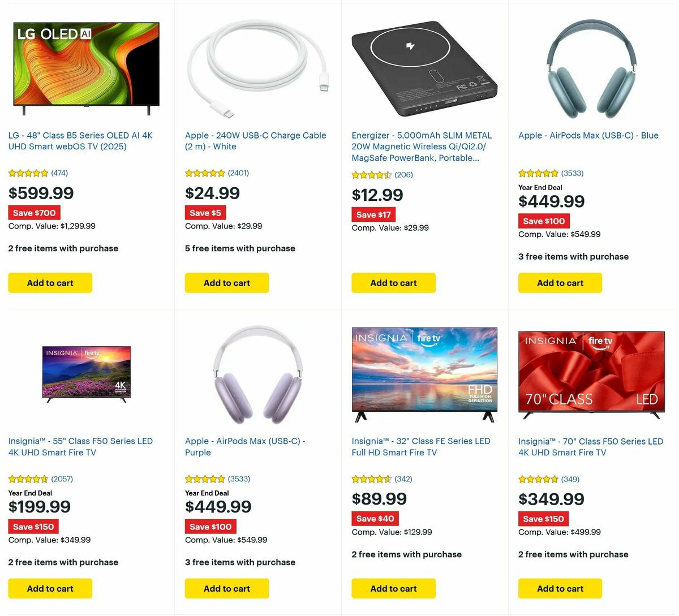Viewport: 679px width, 616px height.
Task: Click the star rating for the Insignia 55" TV
Action: 28,479
